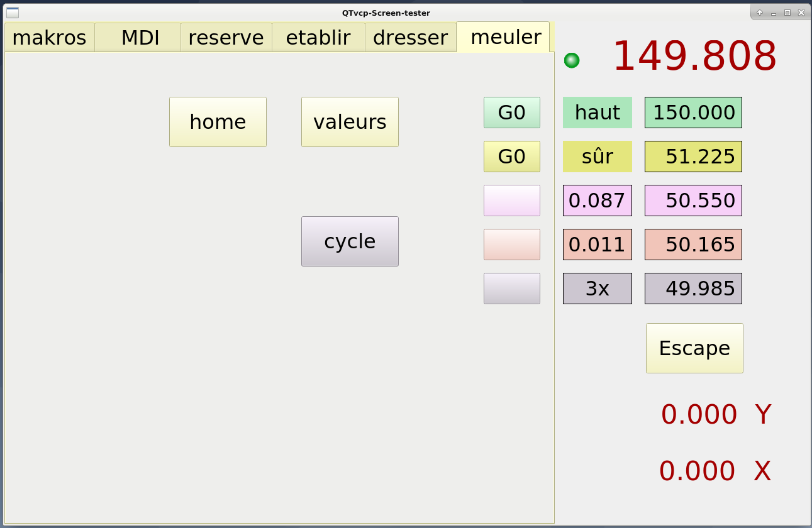
Task: Select the 51.225 value field
Action: point(693,157)
